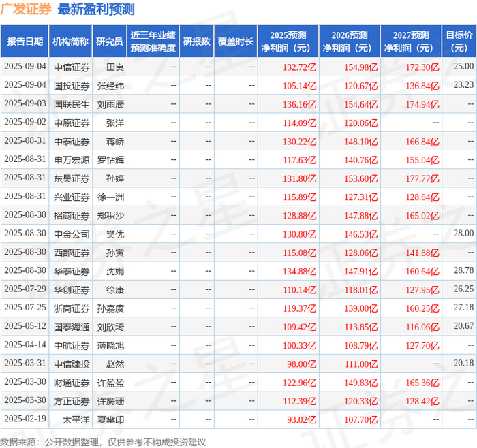The image size is (477, 448).
Task: Click 财通证券 institution cell
Action: (72, 383)
